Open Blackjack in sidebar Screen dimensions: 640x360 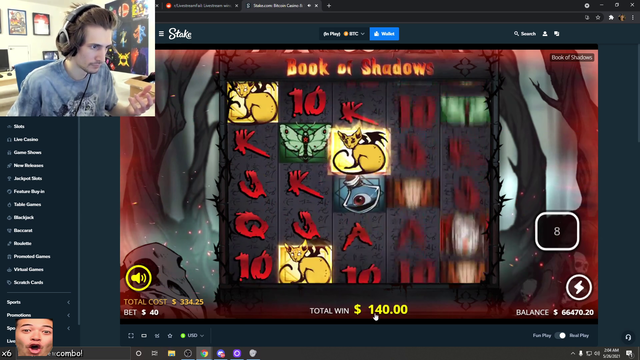(24, 218)
